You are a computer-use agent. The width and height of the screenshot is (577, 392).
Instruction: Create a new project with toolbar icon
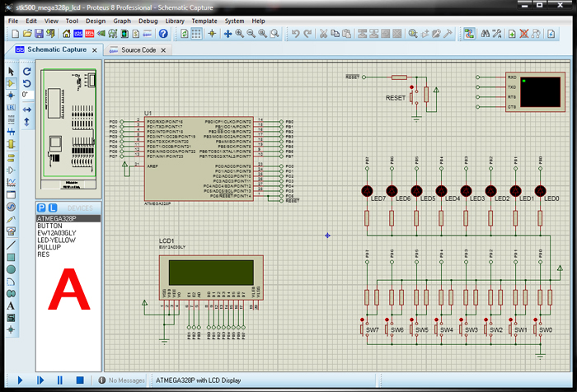pyautogui.click(x=15, y=34)
